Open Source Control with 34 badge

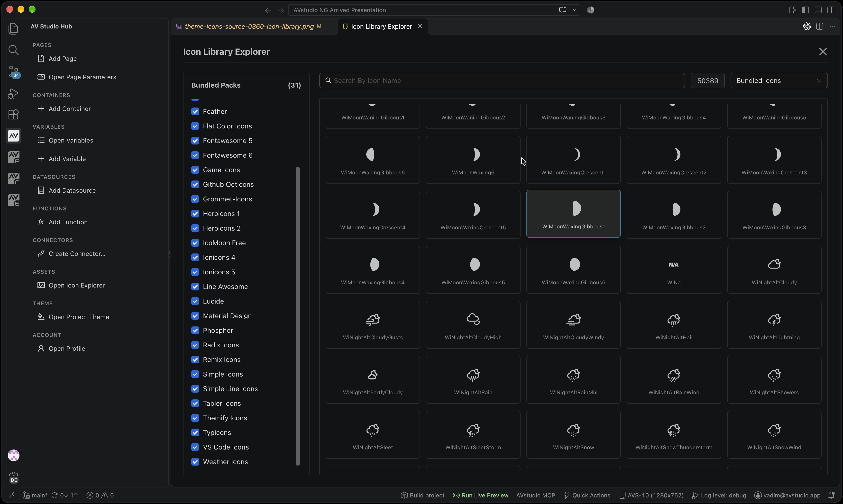(14, 72)
